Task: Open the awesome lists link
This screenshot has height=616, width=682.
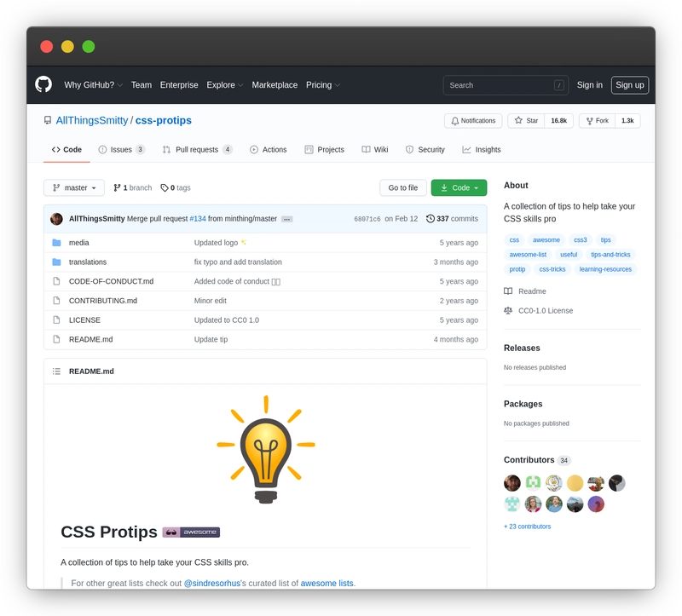Action: [x=327, y=583]
